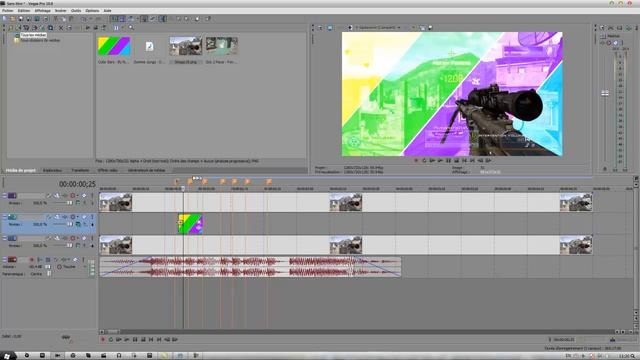Click the search media magnifier icon
The image size is (640, 360).
click(x=131, y=28)
